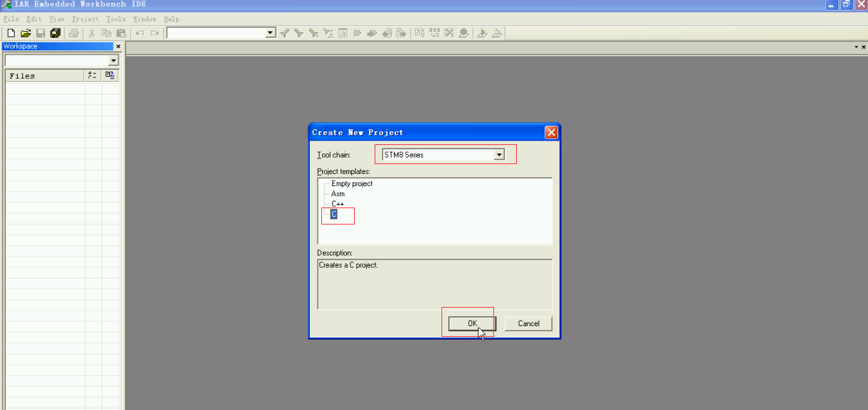This screenshot has height=410, width=868.
Task: Click the Toggle Bookmark toolbar icon
Action: tap(358, 33)
